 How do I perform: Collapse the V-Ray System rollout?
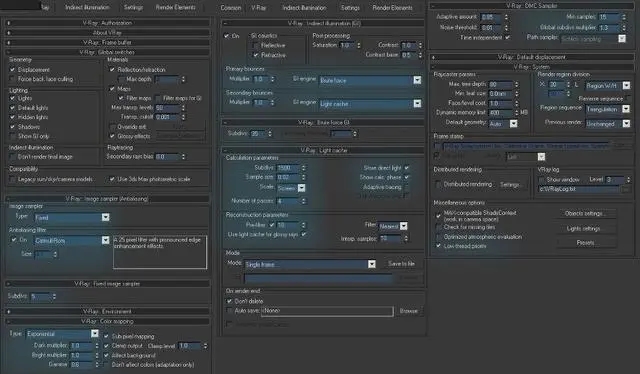point(532,67)
